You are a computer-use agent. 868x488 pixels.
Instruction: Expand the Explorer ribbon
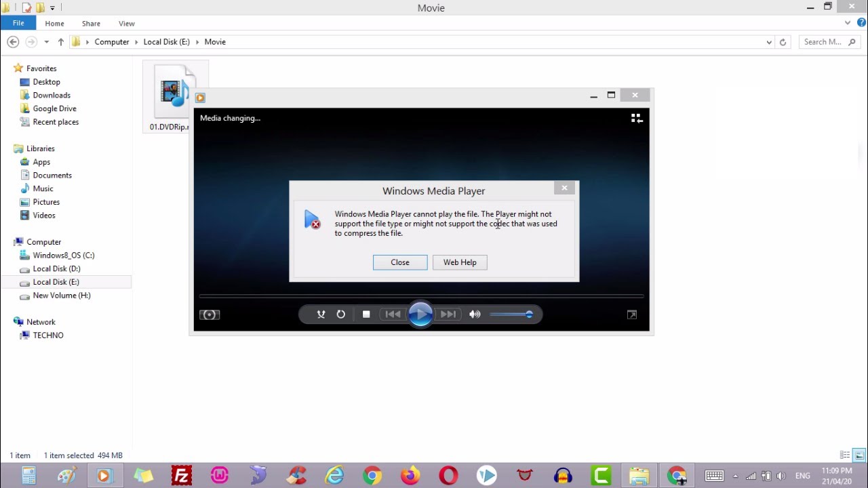(848, 23)
